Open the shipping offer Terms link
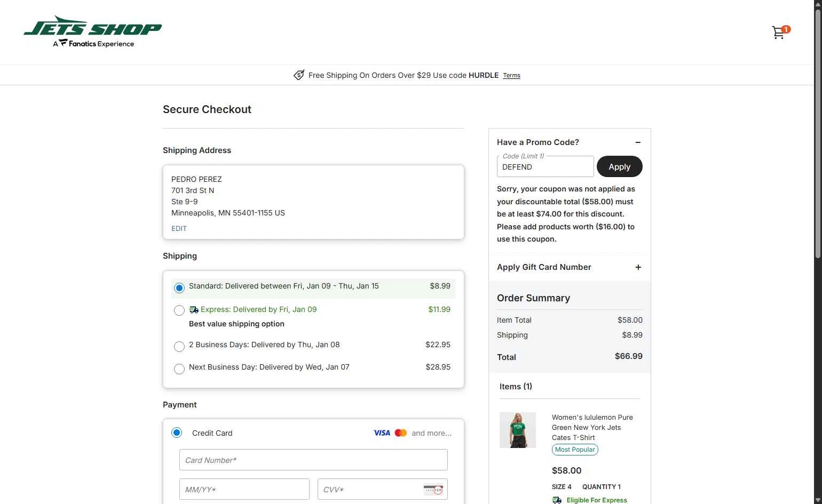 (x=511, y=76)
